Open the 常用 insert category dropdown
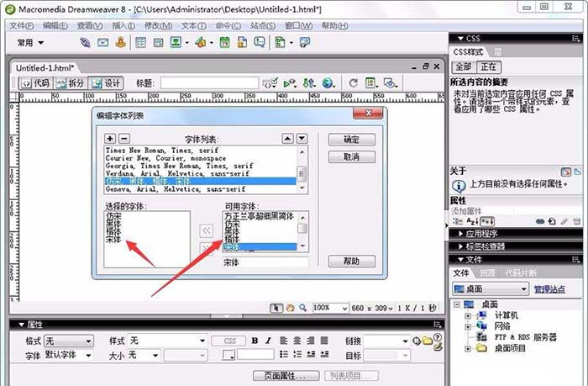The height and width of the screenshot is (386, 588). point(30,42)
